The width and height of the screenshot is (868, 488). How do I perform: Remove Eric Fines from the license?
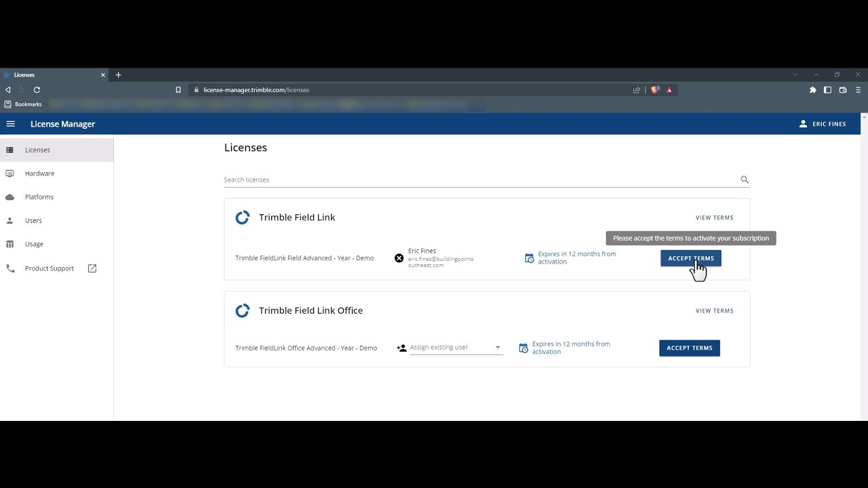399,258
